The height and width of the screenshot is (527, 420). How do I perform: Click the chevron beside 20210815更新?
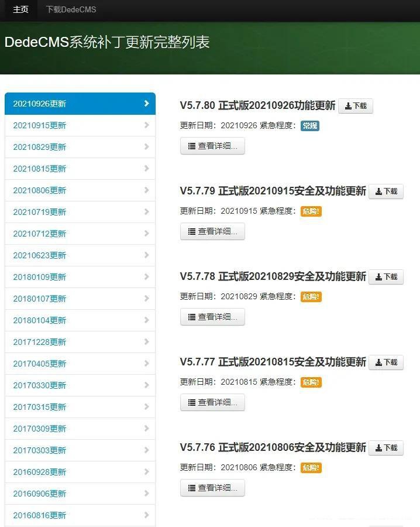point(146,169)
